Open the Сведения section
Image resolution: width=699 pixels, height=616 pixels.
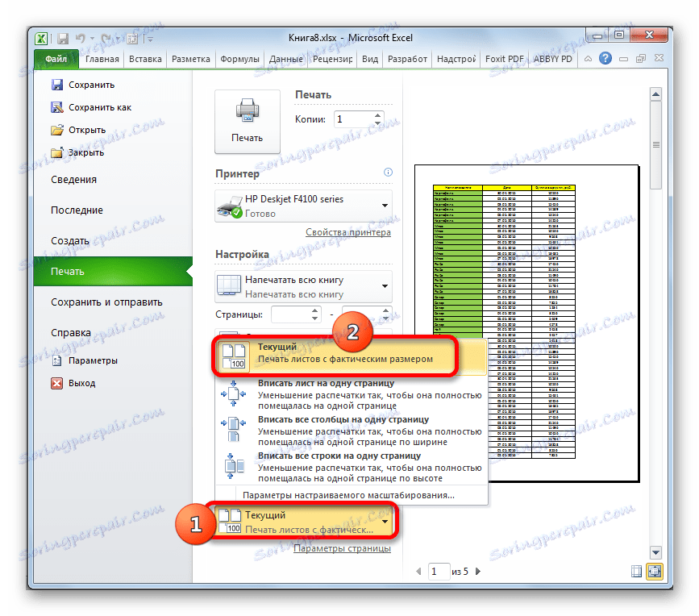click(x=73, y=180)
